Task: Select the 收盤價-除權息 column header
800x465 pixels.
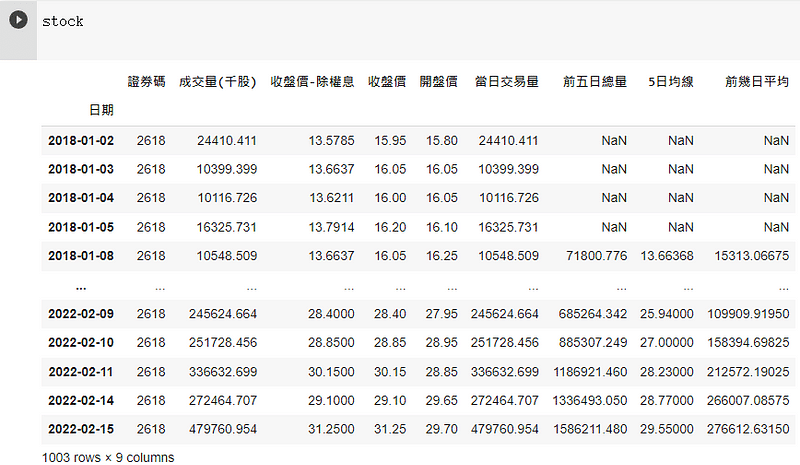Action: pos(312,82)
